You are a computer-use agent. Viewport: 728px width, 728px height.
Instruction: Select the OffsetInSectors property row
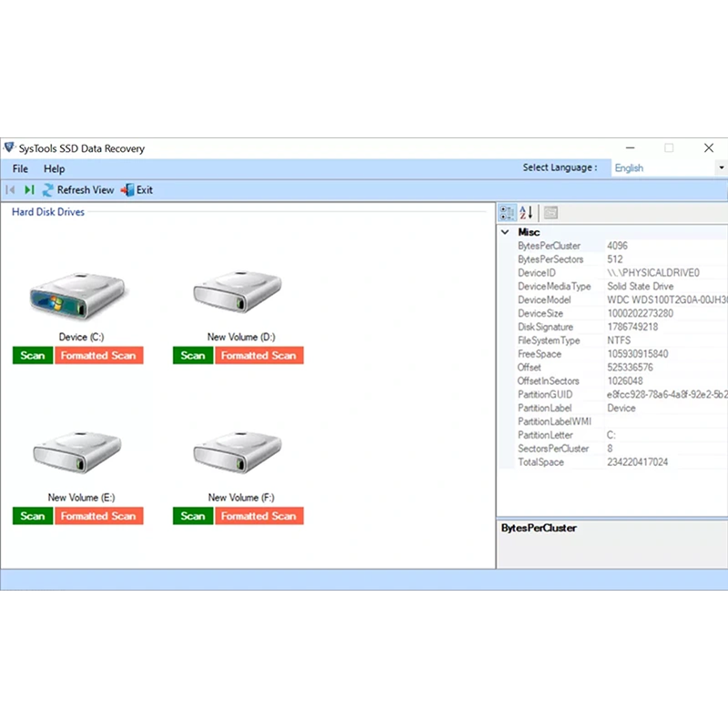coord(621,380)
